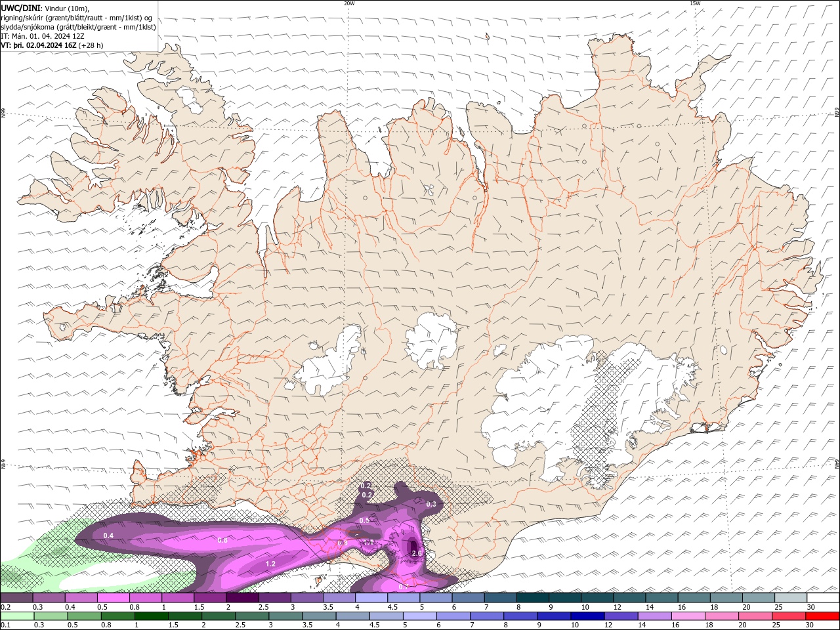The image size is (840, 630).
Task: Click the 0.4 precipitation value on the map
Action: tap(108, 535)
